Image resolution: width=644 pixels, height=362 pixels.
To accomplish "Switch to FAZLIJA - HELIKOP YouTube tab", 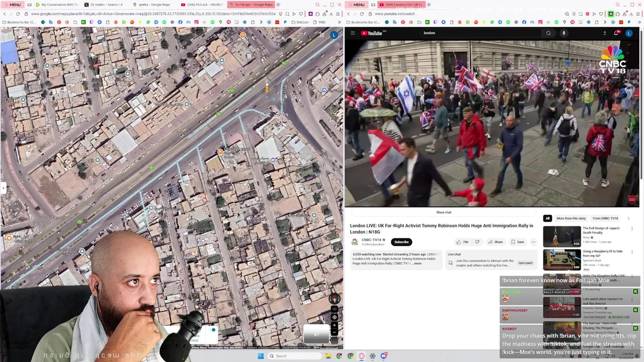I will tap(201, 5).
